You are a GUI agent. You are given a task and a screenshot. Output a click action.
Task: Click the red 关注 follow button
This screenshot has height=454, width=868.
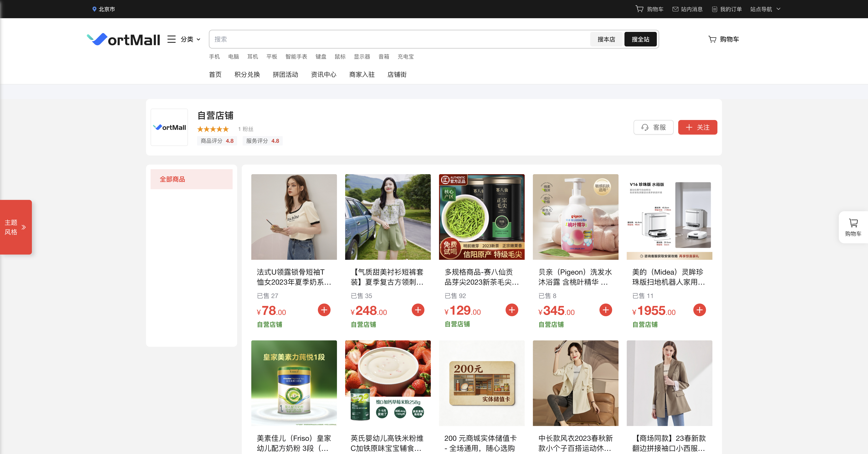698,127
